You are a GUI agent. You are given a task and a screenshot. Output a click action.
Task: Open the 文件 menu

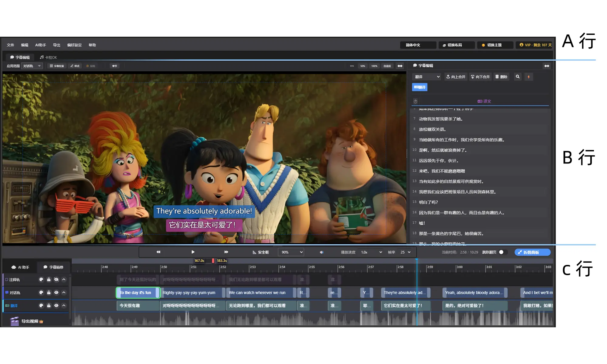11,45
